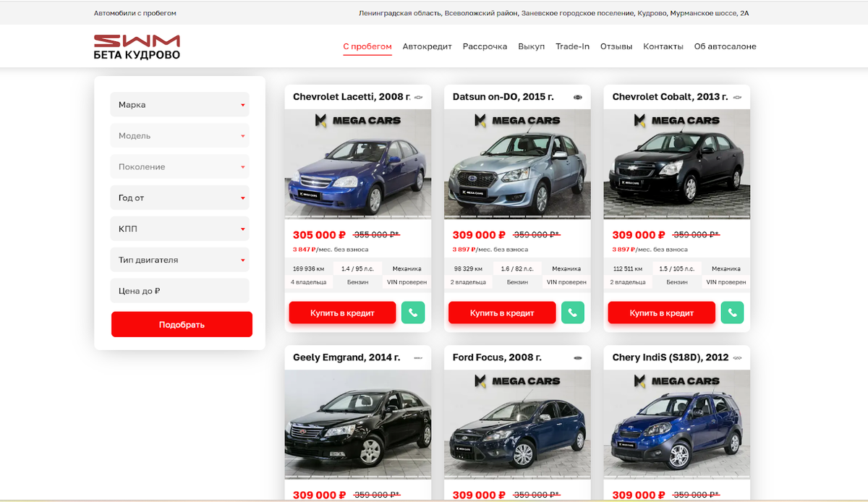
Task: Open the Тип двигателя dropdown
Action: click(180, 260)
